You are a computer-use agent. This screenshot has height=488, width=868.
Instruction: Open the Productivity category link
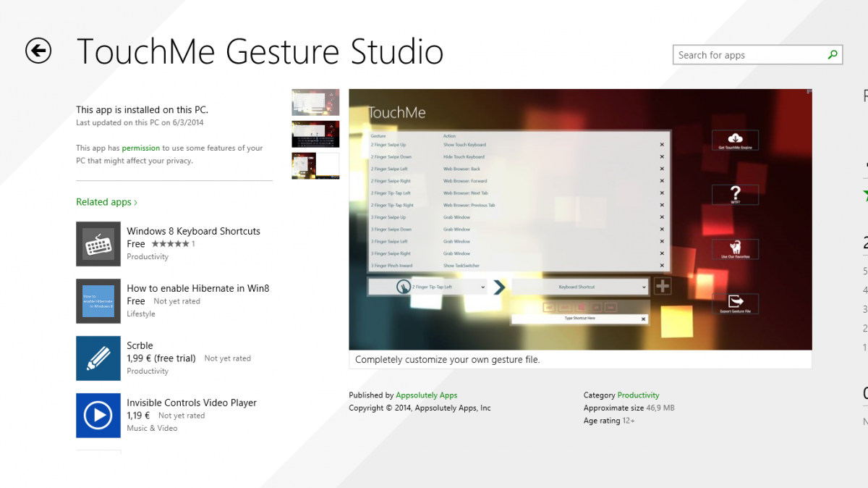[x=638, y=395]
